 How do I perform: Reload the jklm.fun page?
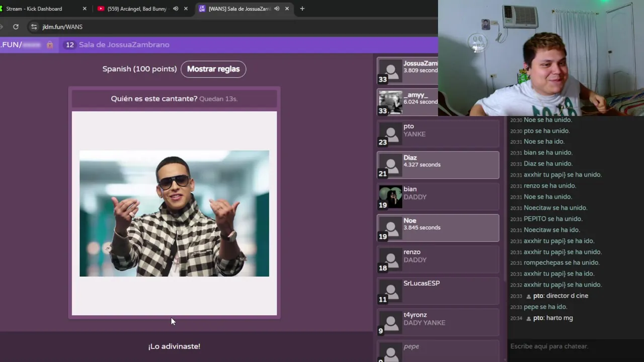[16, 27]
